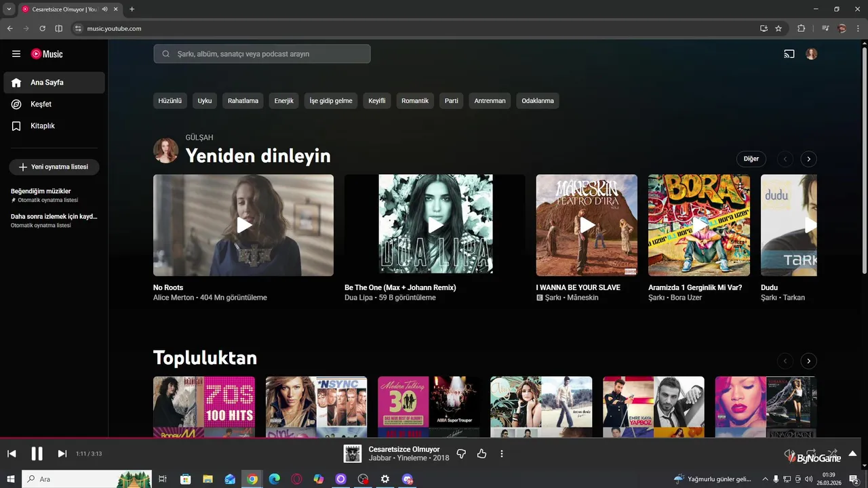The width and height of the screenshot is (868, 488).
Task: Play Be The One Dua Lipa thumbnail
Action: (x=435, y=225)
